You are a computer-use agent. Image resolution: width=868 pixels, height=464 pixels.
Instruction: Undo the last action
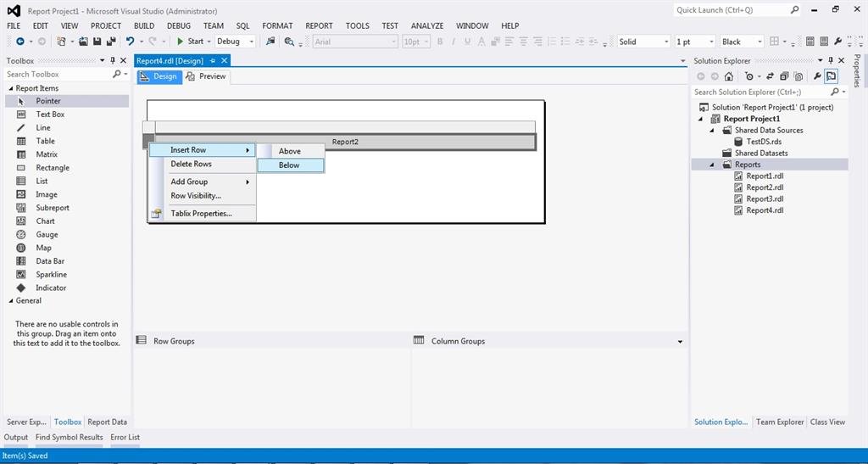coord(130,42)
